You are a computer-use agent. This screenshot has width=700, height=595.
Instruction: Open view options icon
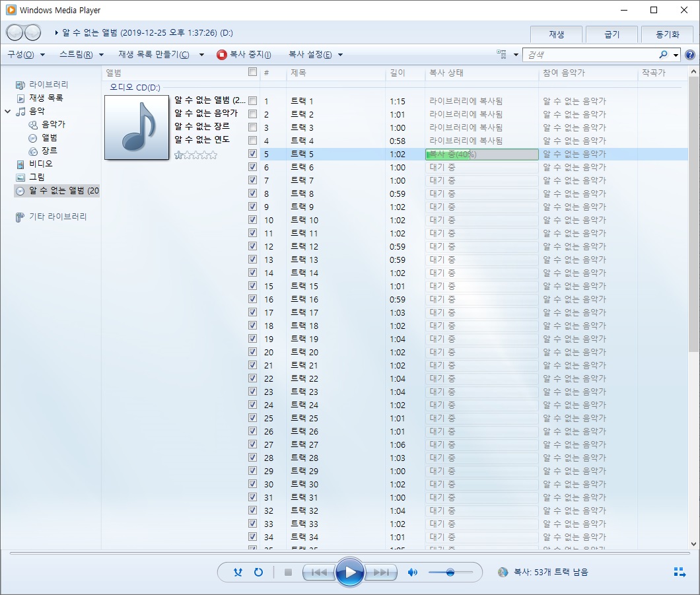click(501, 54)
